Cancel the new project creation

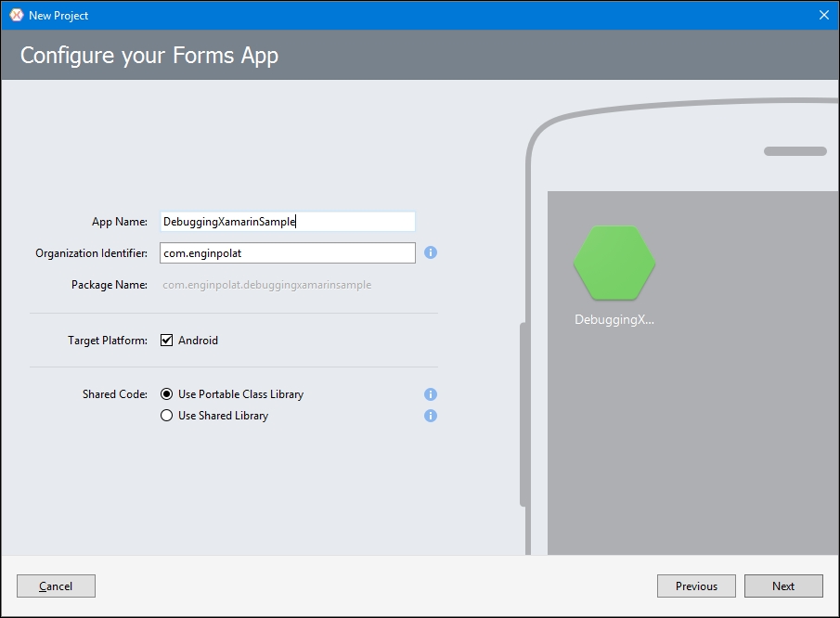coord(56,586)
